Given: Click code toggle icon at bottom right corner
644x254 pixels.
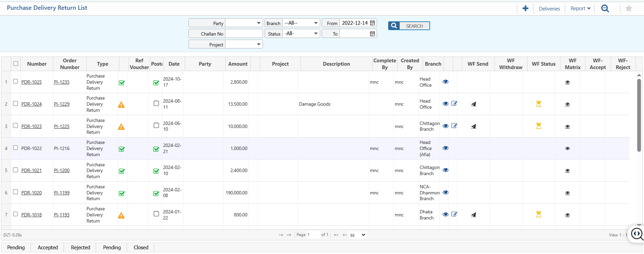Looking at the screenshot, I should click(x=637, y=234).
